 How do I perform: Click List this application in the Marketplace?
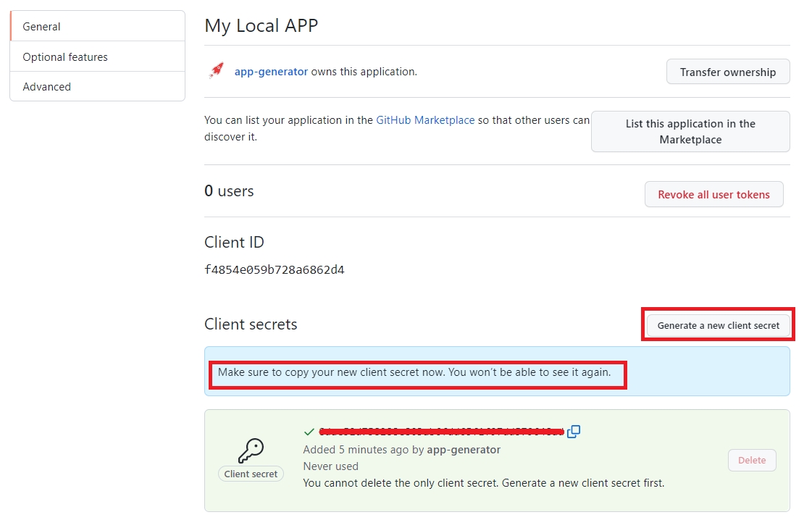tap(690, 131)
